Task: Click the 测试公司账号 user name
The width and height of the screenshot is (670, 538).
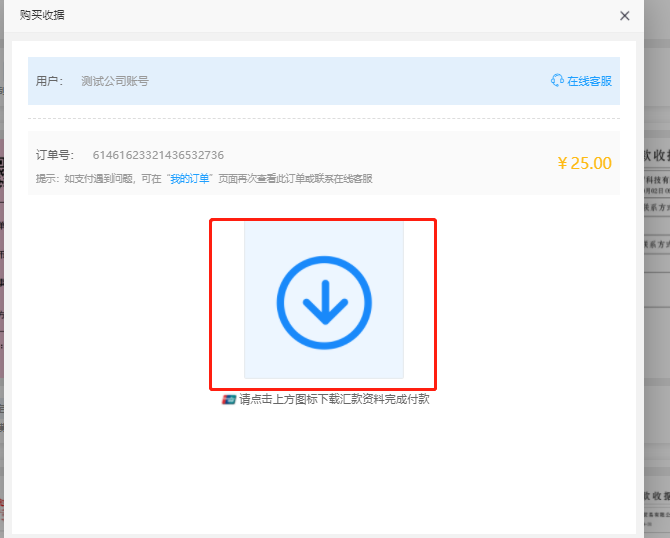Action: point(115,81)
